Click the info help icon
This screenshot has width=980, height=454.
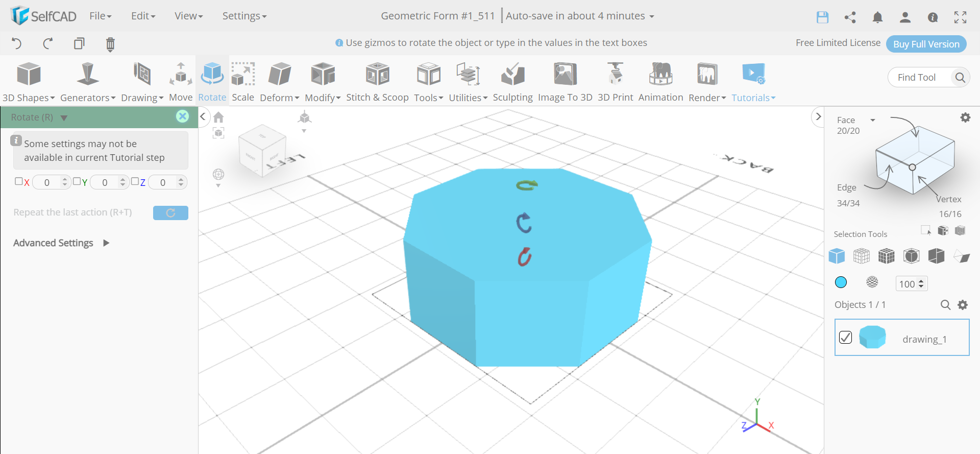933,17
